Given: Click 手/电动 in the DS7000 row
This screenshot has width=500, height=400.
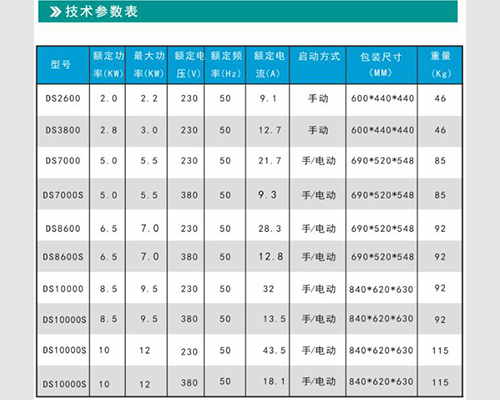Looking at the screenshot, I should (319, 161).
